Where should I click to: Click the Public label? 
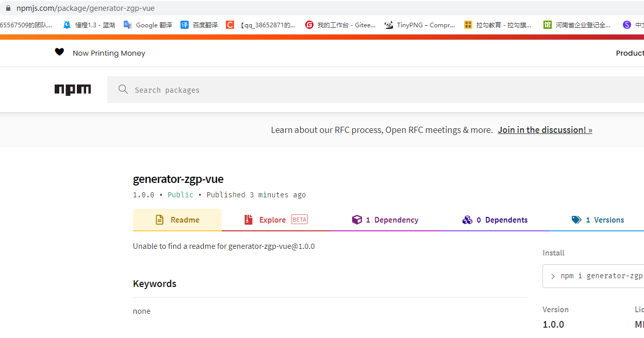pos(180,195)
